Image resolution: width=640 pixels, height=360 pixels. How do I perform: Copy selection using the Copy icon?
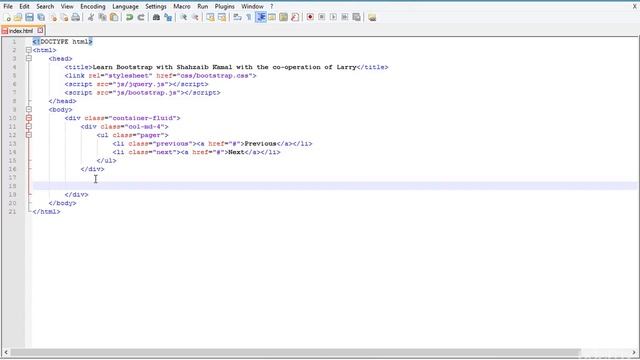click(102, 17)
